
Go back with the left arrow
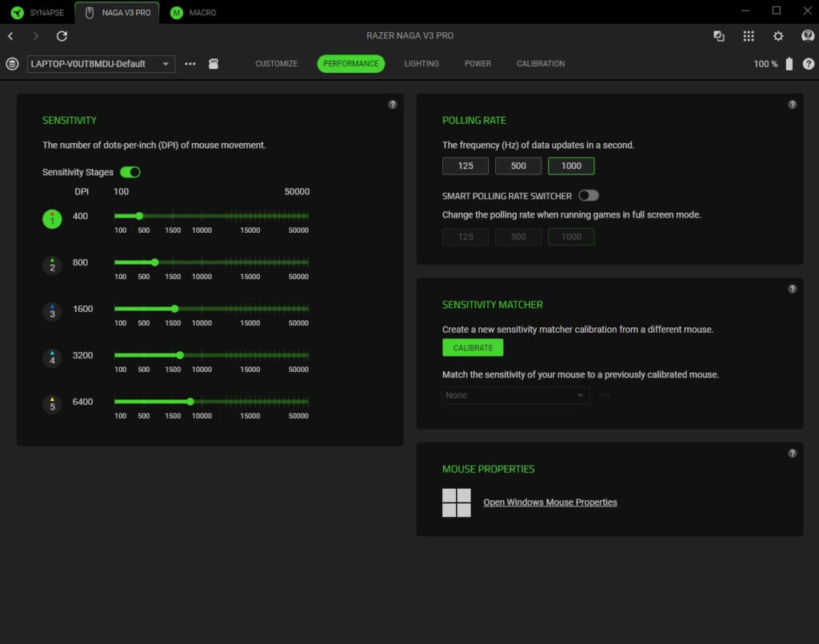tap(10, 36)
